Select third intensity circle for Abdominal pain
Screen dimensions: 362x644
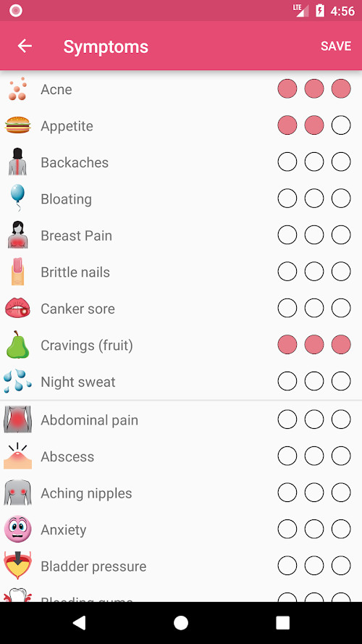pyautogui.click(x=341, y=419)
